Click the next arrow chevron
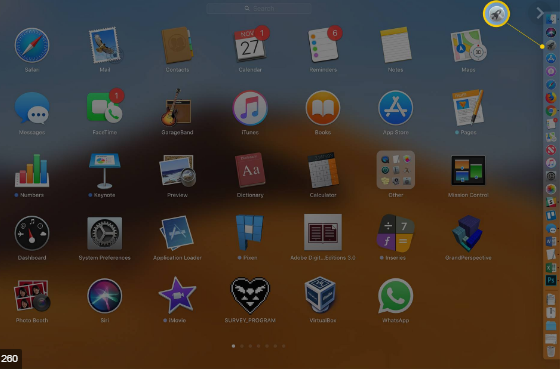This screenshot has width=560, height=369. [x=540, y=13]
